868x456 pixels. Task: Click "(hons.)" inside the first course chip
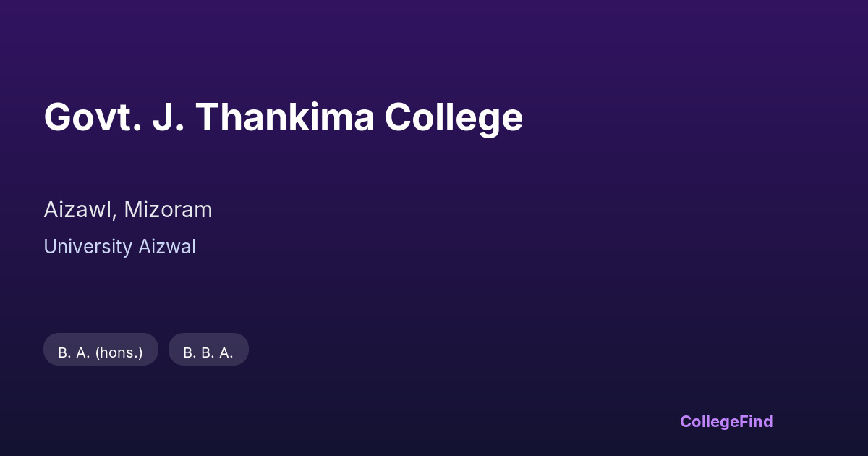pyautogui.click(x=119, y=352)
